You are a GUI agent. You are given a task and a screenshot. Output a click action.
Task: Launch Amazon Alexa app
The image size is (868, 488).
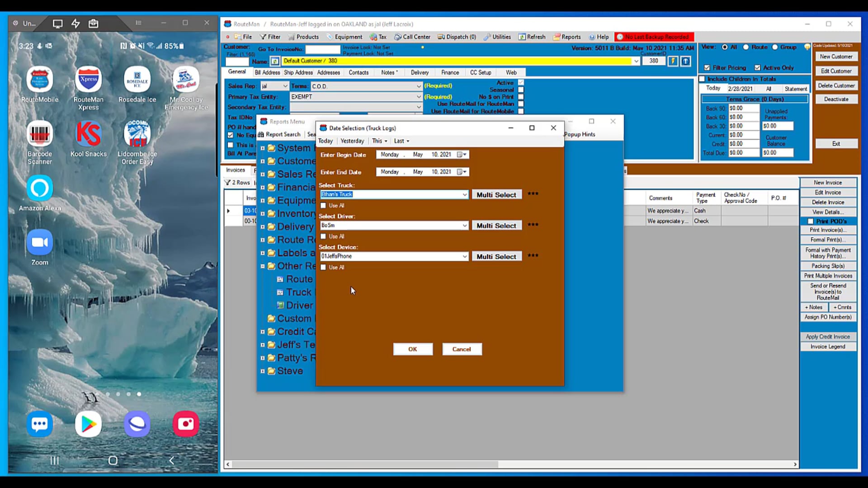point(40,188)
